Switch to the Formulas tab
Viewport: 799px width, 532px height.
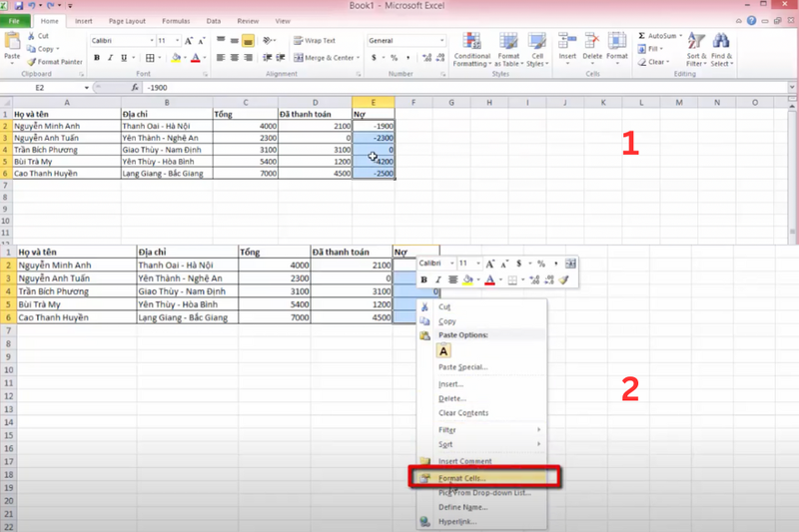[x=176, y=21]
